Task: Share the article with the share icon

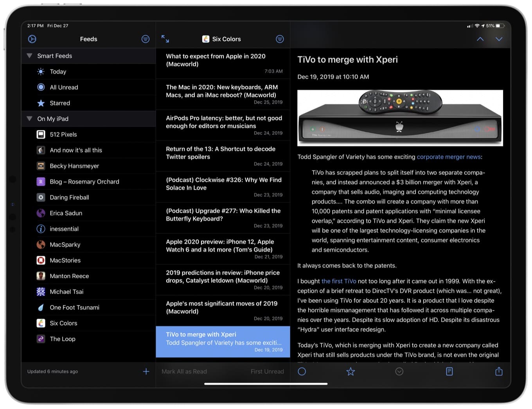Action: 499,371
